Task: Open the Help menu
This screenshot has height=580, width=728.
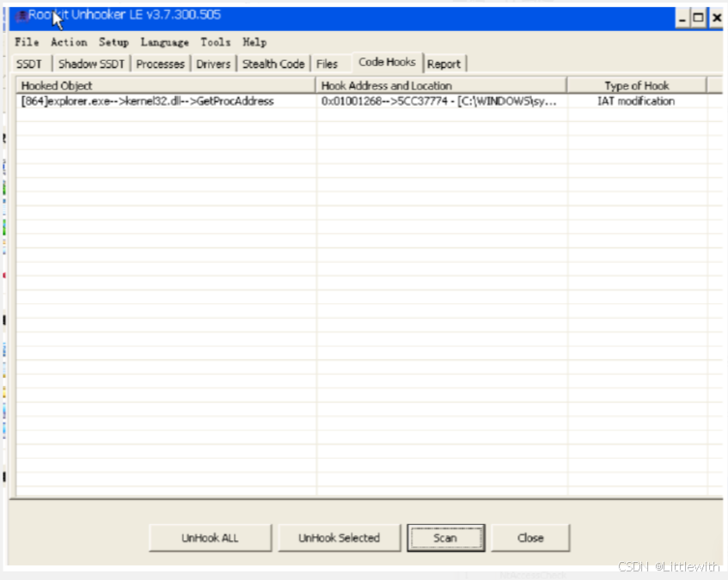Action: (x=254, y=42)
